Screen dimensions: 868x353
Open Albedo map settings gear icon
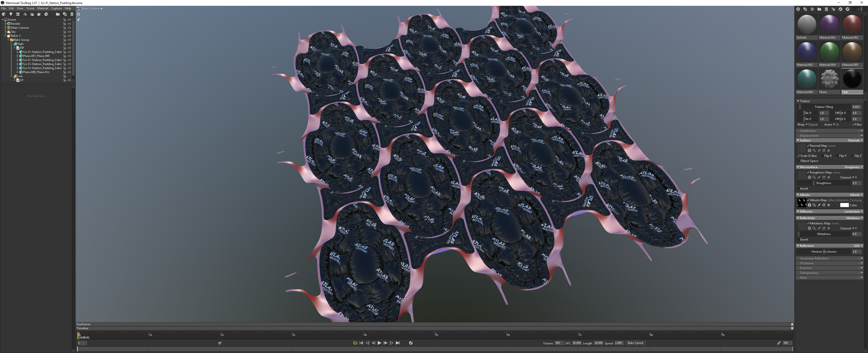[809, 205]
